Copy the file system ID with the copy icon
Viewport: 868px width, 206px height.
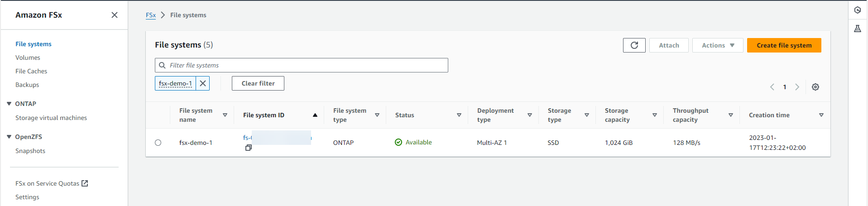pos(248,148)
